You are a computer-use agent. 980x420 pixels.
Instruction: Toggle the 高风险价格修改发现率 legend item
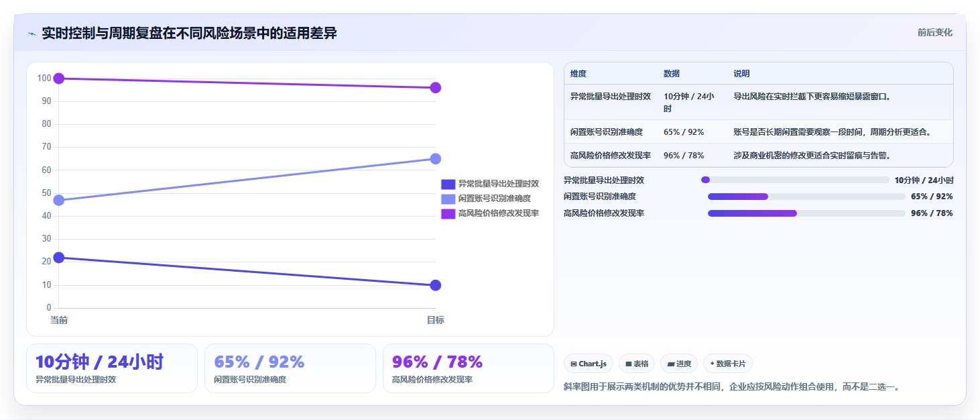[x=490, y=213]
